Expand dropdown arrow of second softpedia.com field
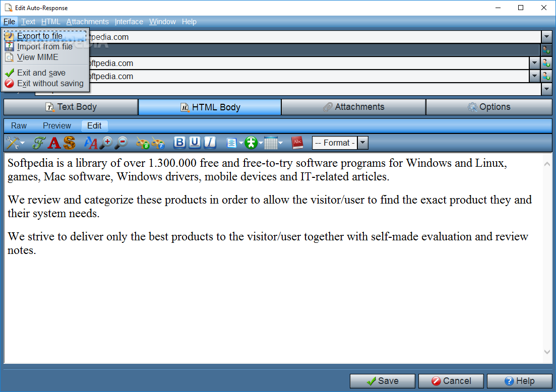 (x=534, y=76)
